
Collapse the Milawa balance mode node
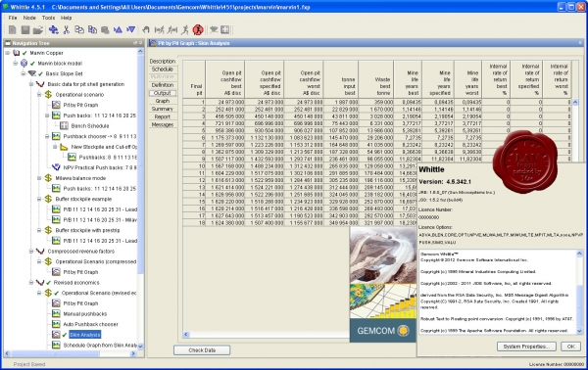click(39, 178)
